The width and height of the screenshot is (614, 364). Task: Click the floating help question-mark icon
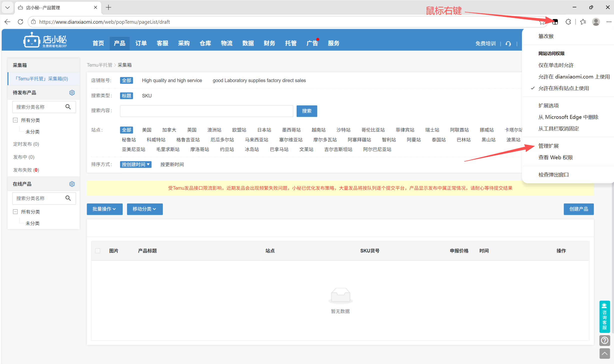pyautogui.click(x=605, y=340)
